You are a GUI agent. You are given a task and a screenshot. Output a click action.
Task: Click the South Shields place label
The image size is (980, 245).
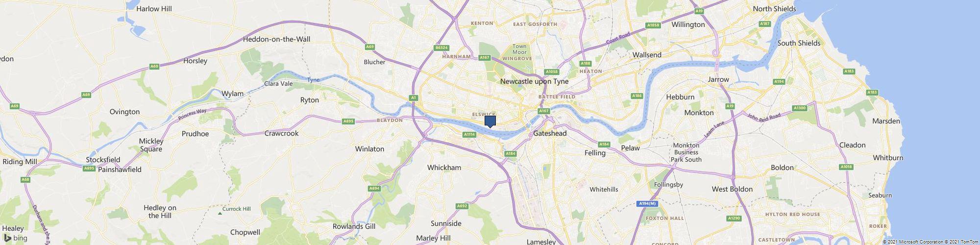pos(799,43)
